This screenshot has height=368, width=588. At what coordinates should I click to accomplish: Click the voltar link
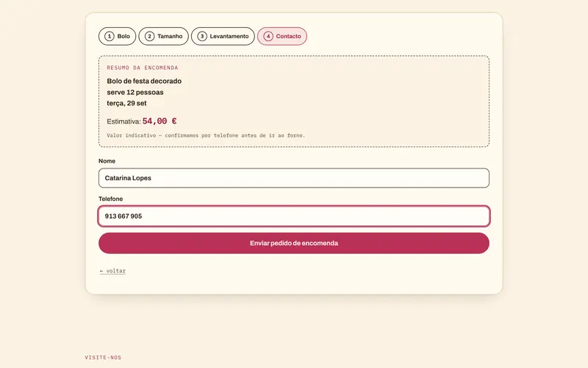[x=113, y=271]
